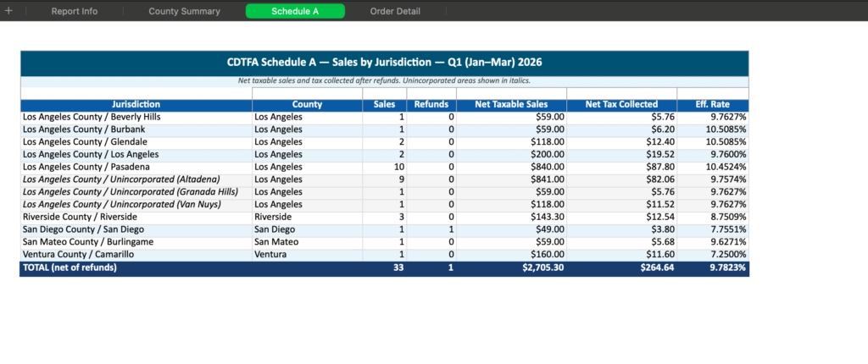Click the County column header

[307, 105]
